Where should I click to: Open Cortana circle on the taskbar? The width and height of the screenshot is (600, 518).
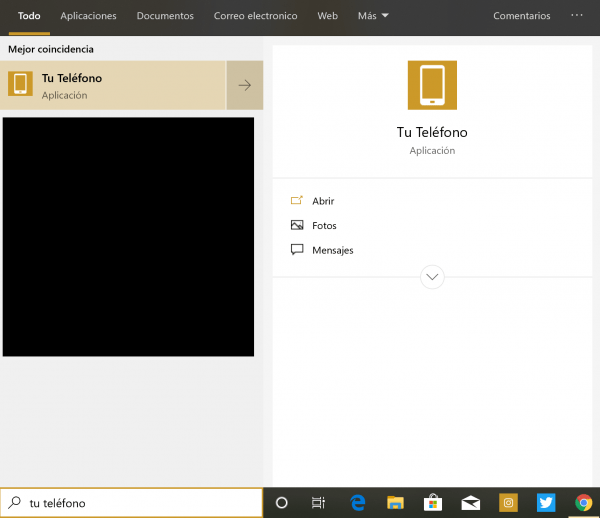pos(282,503)
